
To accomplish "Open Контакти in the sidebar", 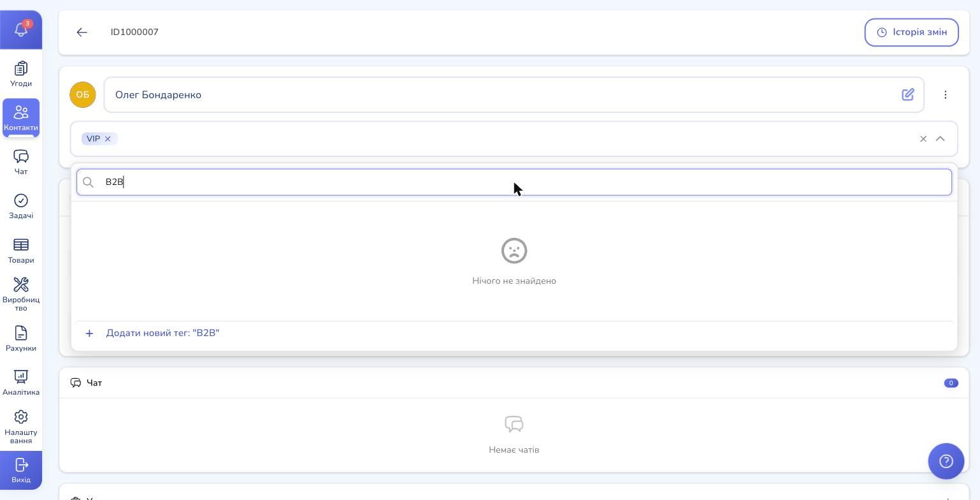I will 21,118.
